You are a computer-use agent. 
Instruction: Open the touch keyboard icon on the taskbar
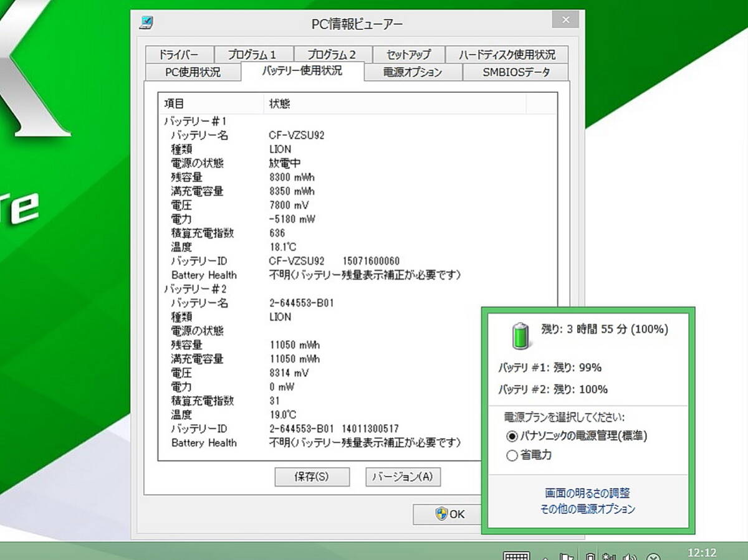tap(516, 556)
